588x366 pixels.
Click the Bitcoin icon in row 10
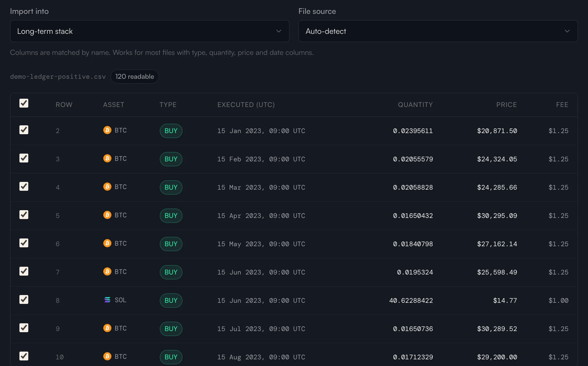pyautogui.click(x=107, y=356)
